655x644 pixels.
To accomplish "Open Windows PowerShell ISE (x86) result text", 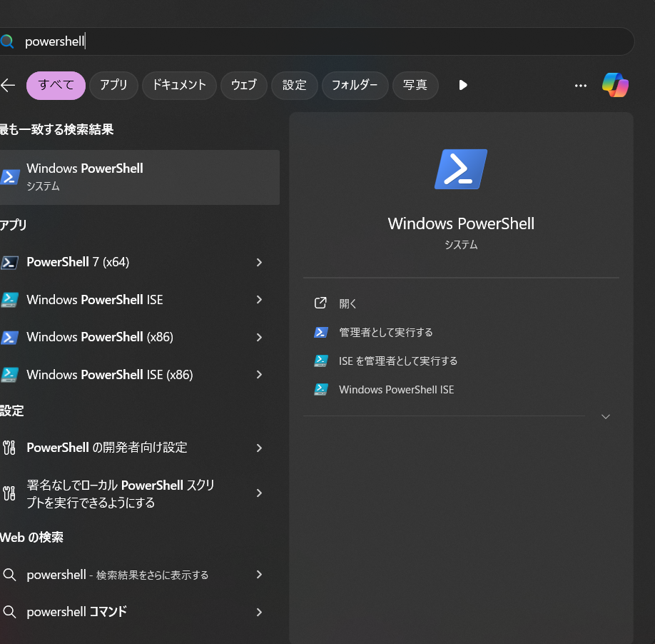I will tap(110, 375).
